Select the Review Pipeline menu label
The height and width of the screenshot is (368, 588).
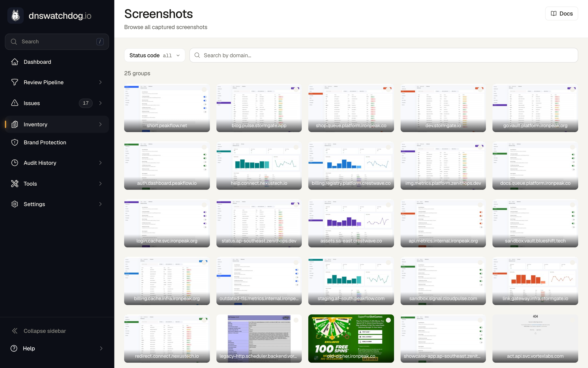tap(43, 82)
